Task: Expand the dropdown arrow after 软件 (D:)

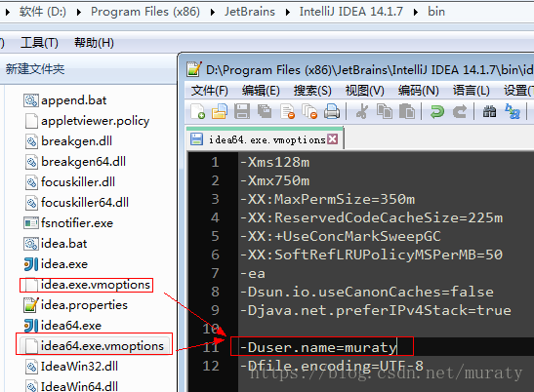Action: pyautogui.click(x=79, y=13)
